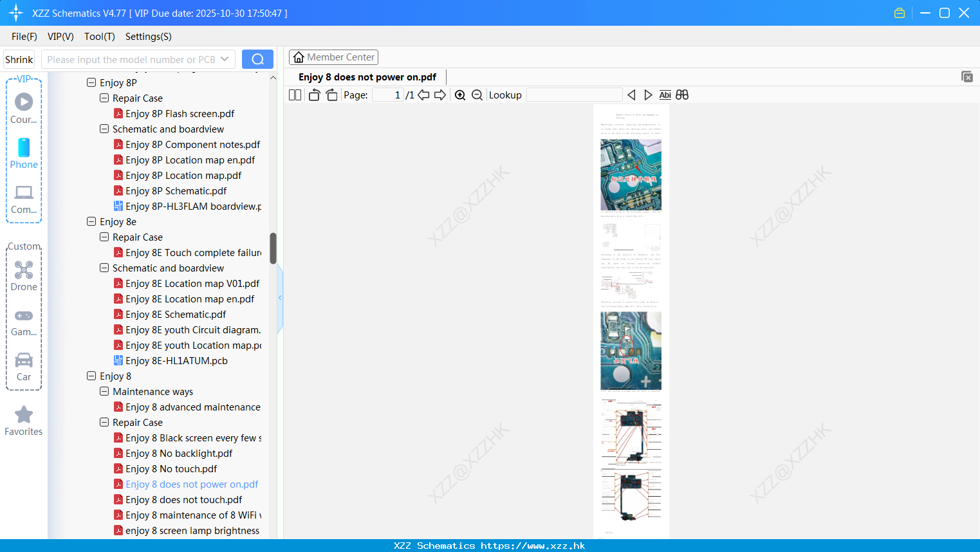Viewport: 980px width, 552px height.
Task: Open the Tool(T) menu
Action: [x=100, y=37]
